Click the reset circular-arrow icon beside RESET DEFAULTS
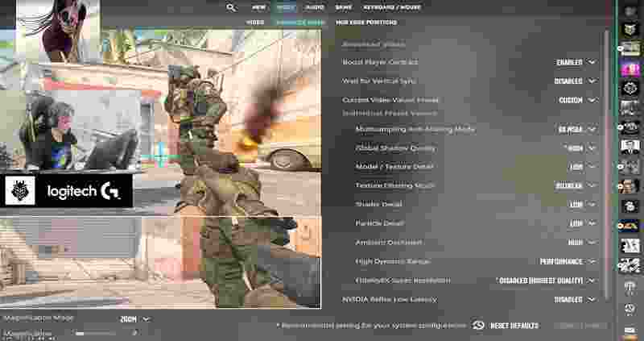The width and height of the screenshot is (644, 341). [x=478, y=326]
